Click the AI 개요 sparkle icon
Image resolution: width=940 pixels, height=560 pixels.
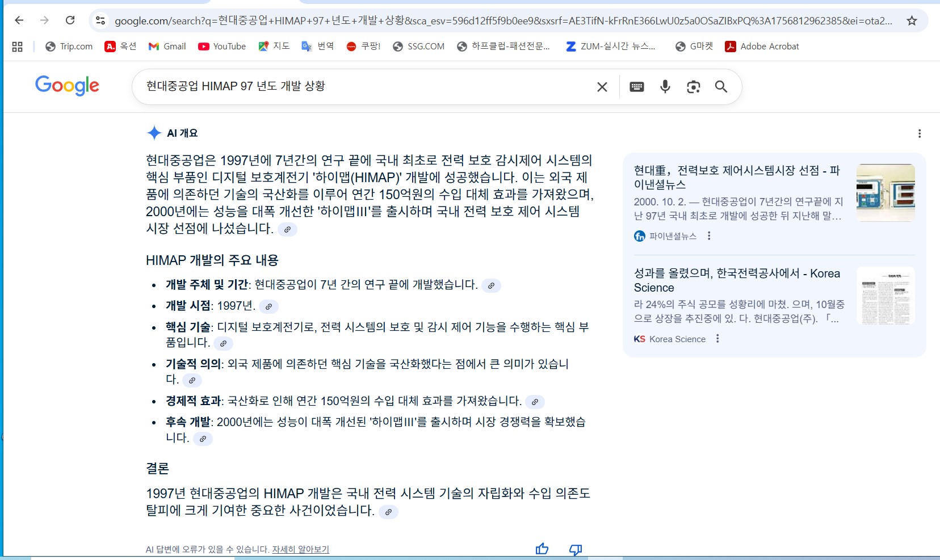(154, 133)
